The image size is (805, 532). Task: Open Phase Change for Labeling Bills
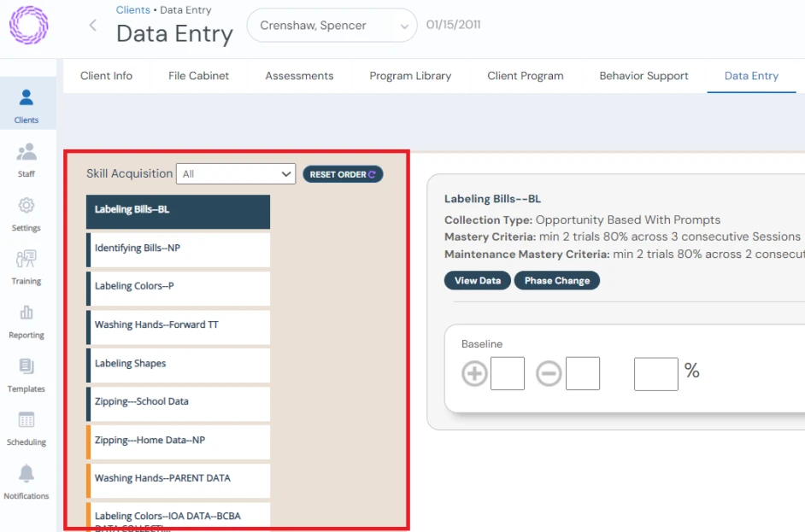(556, 279)
